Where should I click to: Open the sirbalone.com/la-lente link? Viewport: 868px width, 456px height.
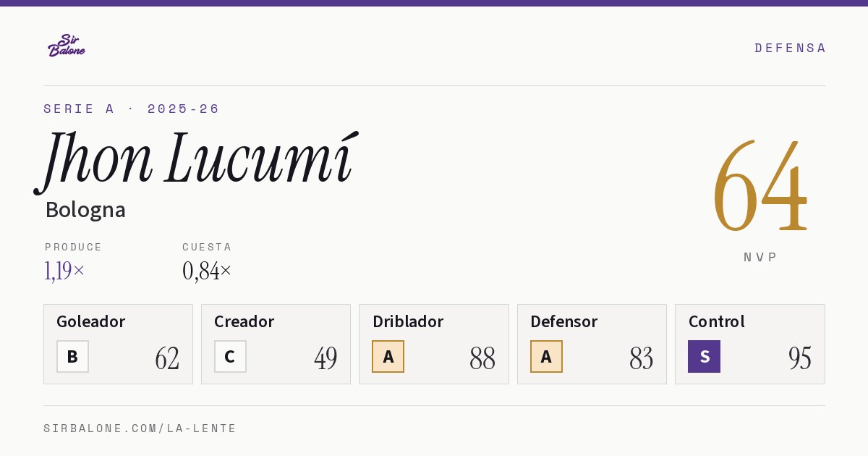[140, 428]
